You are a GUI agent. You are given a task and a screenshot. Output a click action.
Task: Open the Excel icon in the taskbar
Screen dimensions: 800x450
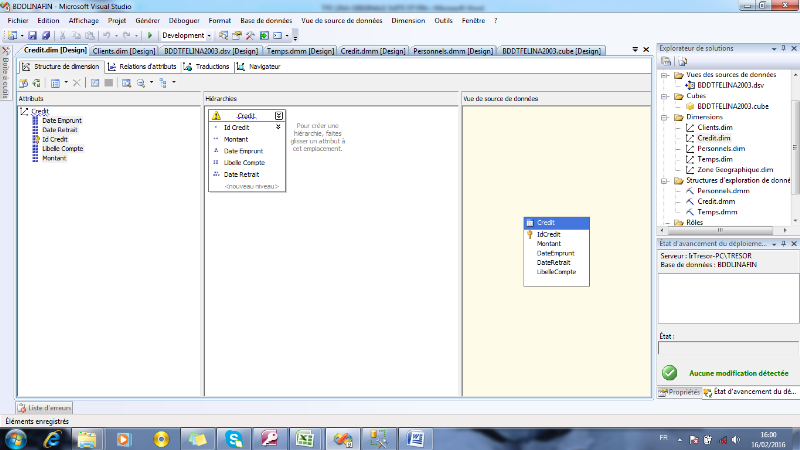(306, 438)
